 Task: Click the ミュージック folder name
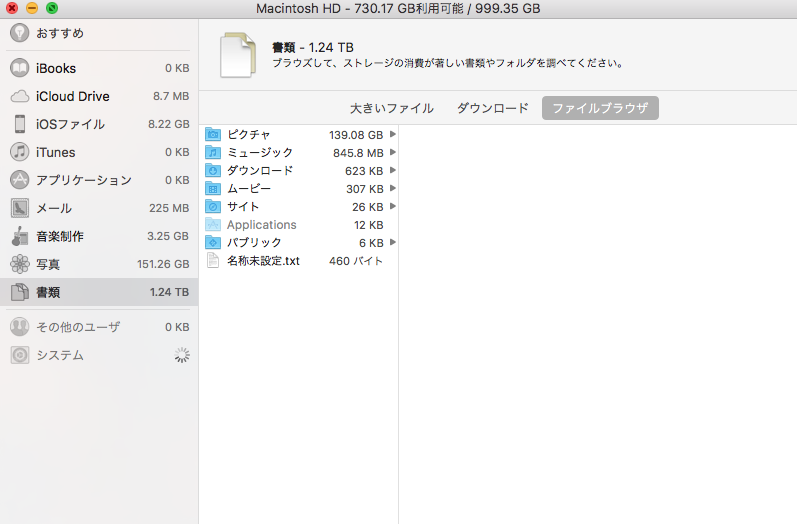tap(260, 152)
